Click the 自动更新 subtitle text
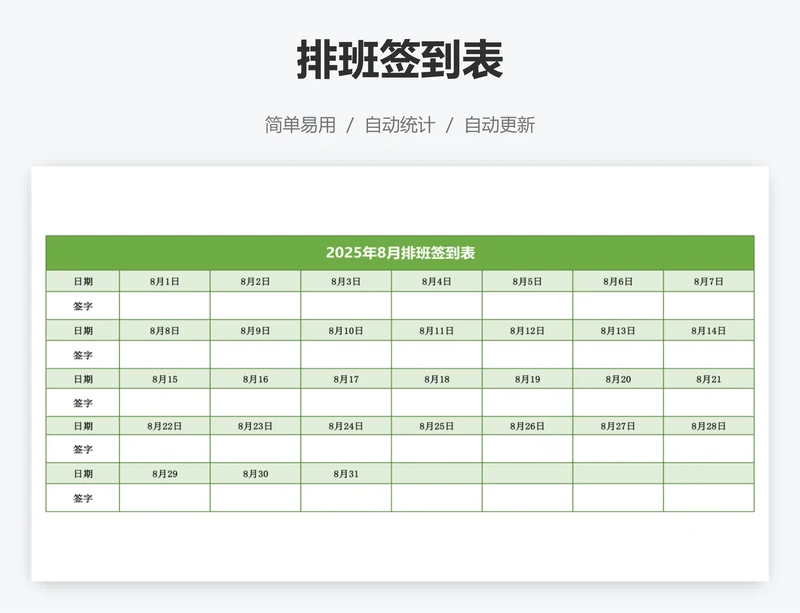The image size is (800, 613). [499, 125]
